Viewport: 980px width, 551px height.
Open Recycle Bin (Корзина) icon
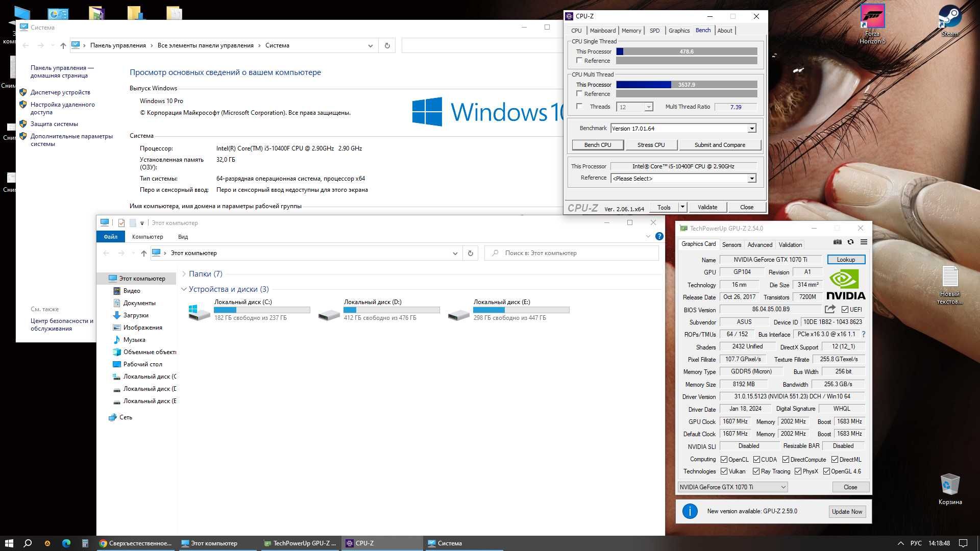tap(950, 489)
